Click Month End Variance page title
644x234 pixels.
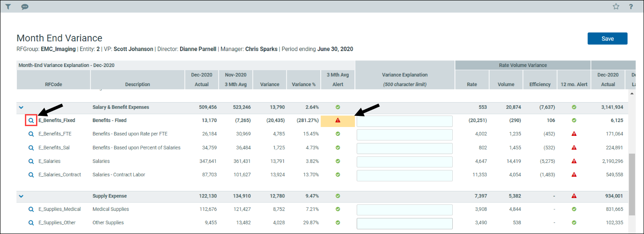click(x=59, y=38)
